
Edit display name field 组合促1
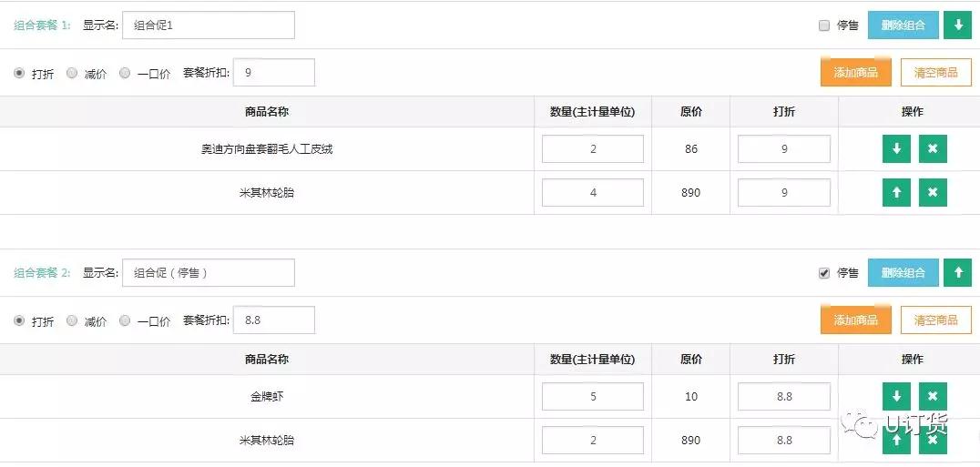[209, 25]
